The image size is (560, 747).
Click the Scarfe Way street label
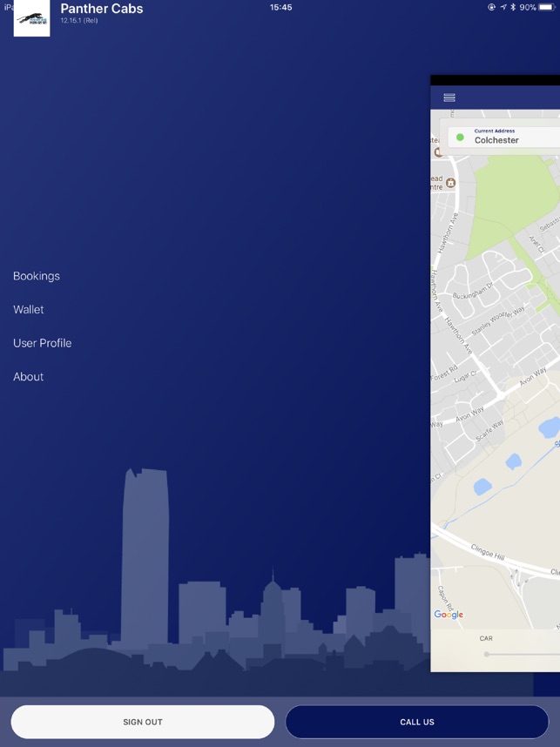[x=489, y=430]
